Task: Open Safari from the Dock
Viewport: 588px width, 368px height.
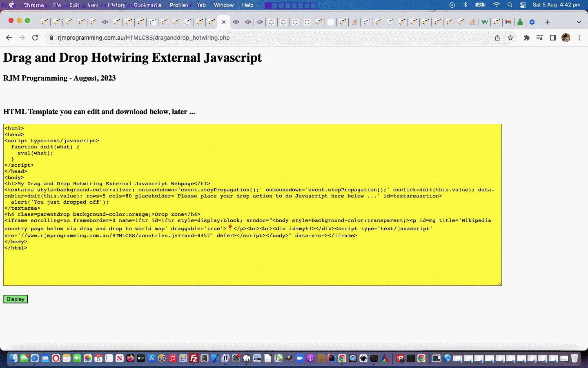Action: [x=35, y=359]
